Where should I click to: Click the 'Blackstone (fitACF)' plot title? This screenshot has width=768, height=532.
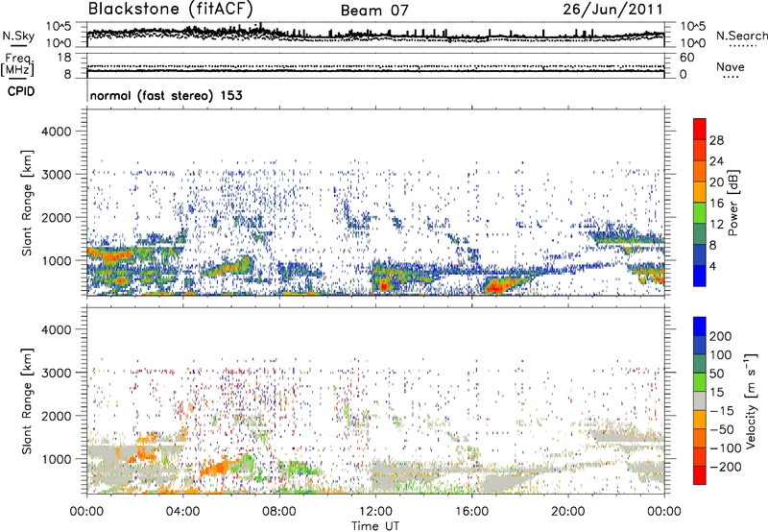coord(171,9)
